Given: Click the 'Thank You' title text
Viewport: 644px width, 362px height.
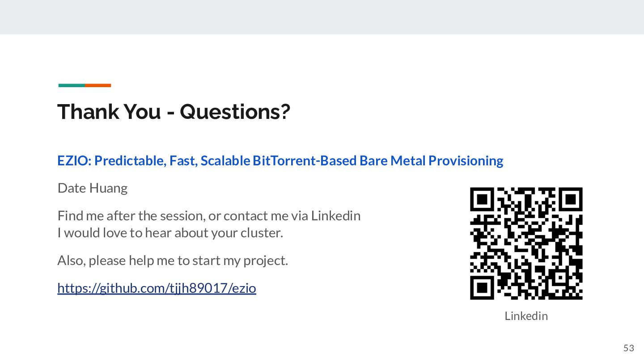Looking at the screenshot, I should click(x=109, y=112).
